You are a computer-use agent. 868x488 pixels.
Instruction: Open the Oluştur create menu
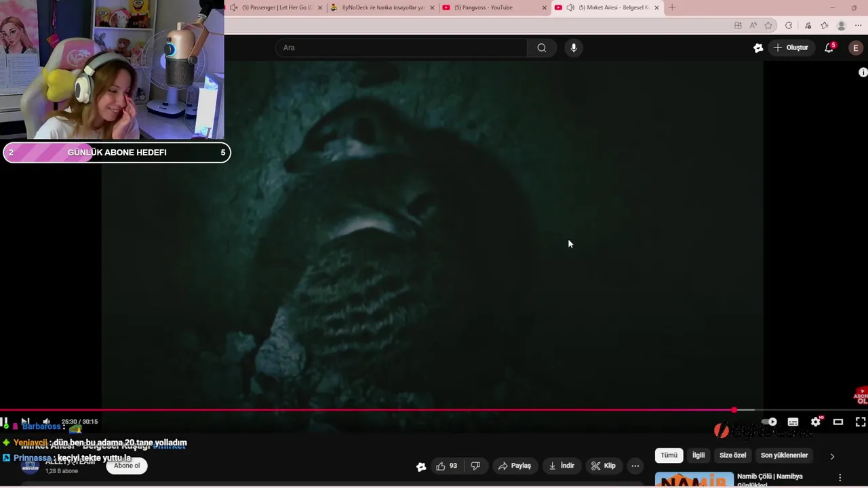[x=791, y=47]
